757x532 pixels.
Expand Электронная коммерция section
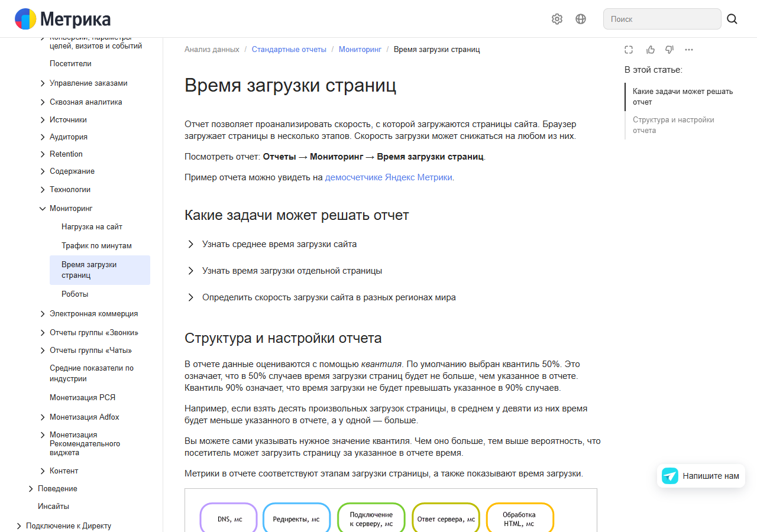(x=43, y=314)
